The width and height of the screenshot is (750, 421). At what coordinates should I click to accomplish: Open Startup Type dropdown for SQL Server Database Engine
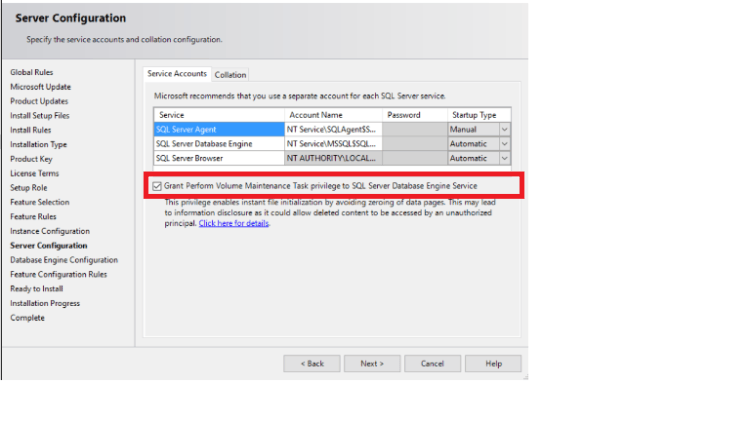click(505, 144)
